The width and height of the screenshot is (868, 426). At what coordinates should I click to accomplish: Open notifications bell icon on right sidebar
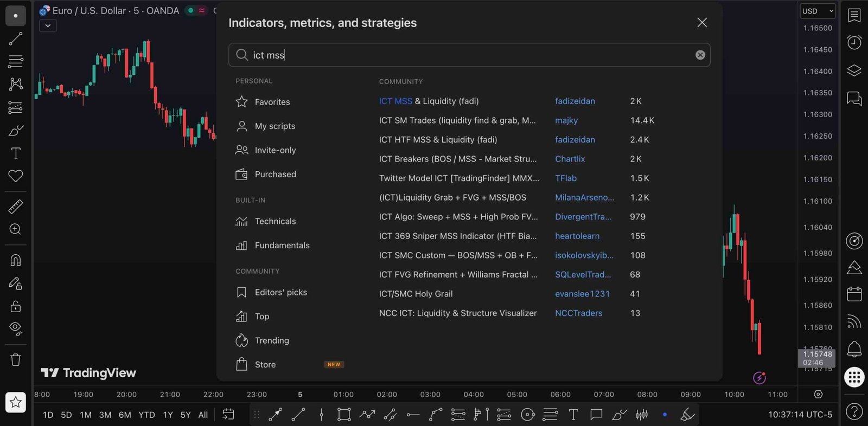tap(854, 349)
